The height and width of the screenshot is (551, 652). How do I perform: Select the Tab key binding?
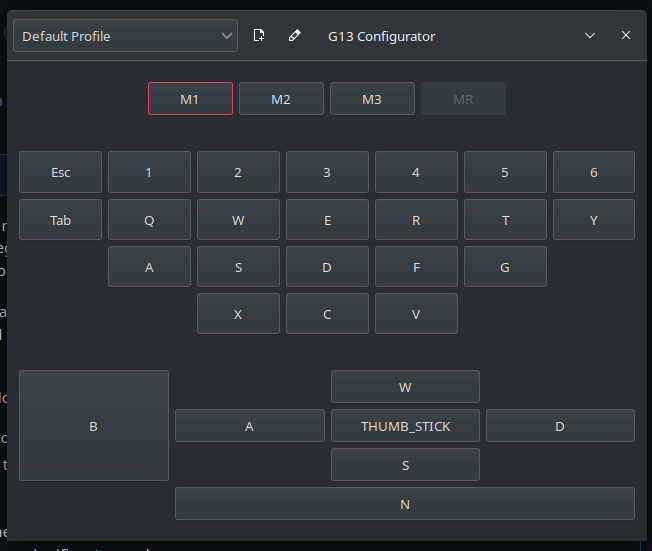(60, 220)
